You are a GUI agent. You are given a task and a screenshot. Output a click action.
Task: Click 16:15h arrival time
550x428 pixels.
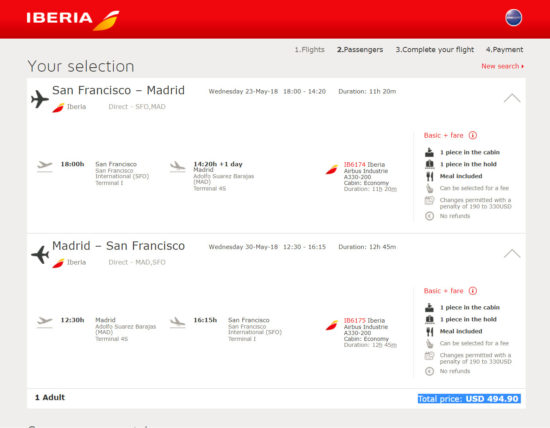[x=205, y=320]
